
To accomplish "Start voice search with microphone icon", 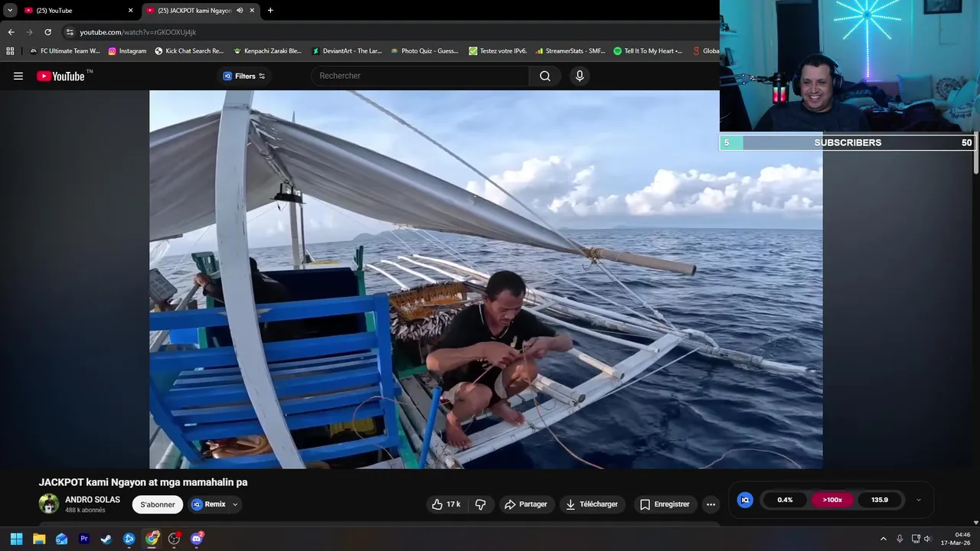I will (x=580, y=76).
